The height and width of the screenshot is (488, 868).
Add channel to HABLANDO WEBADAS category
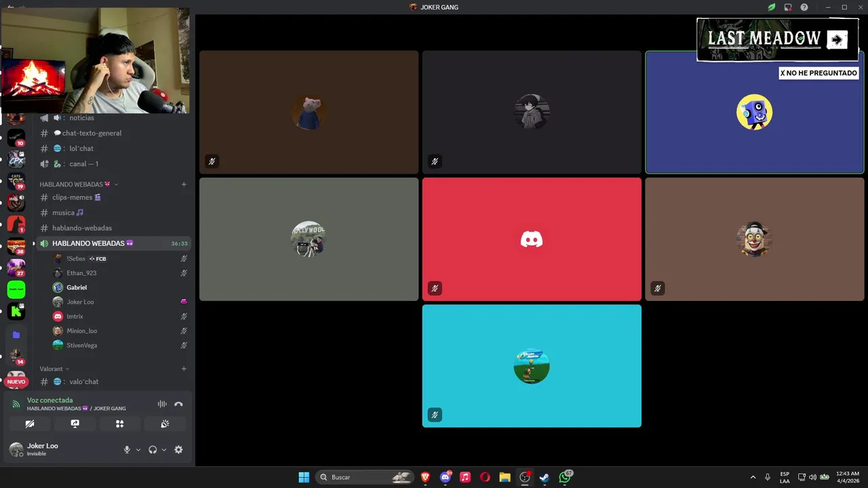click(x=184, y=184)
